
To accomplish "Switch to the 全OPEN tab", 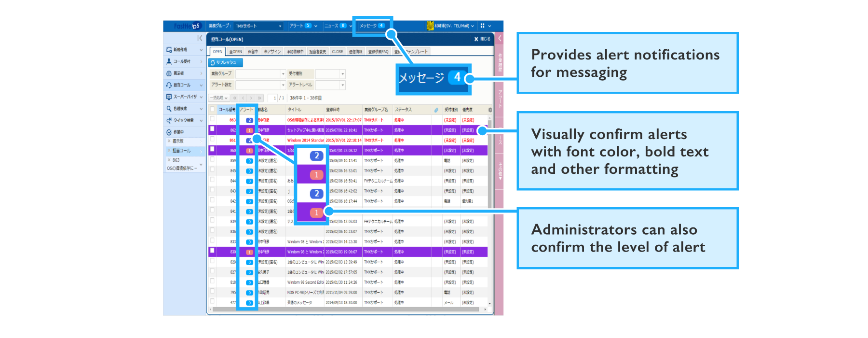I will click(x=235, y=52).
